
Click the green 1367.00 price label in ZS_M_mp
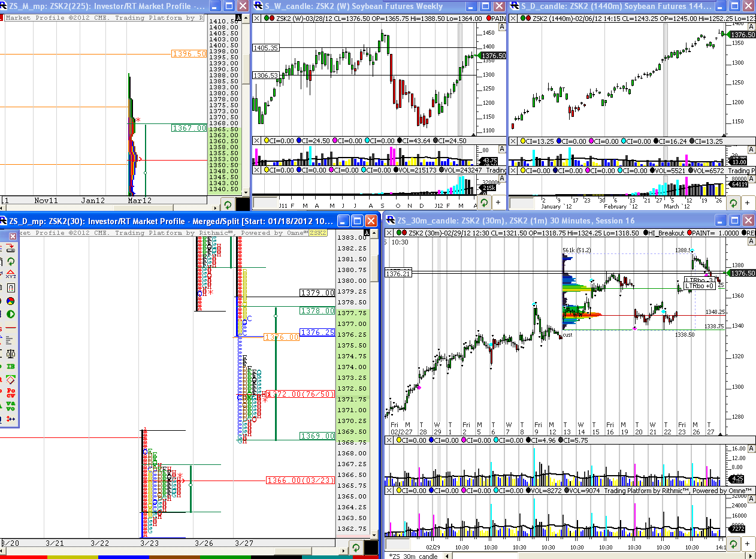click(189, 128)
